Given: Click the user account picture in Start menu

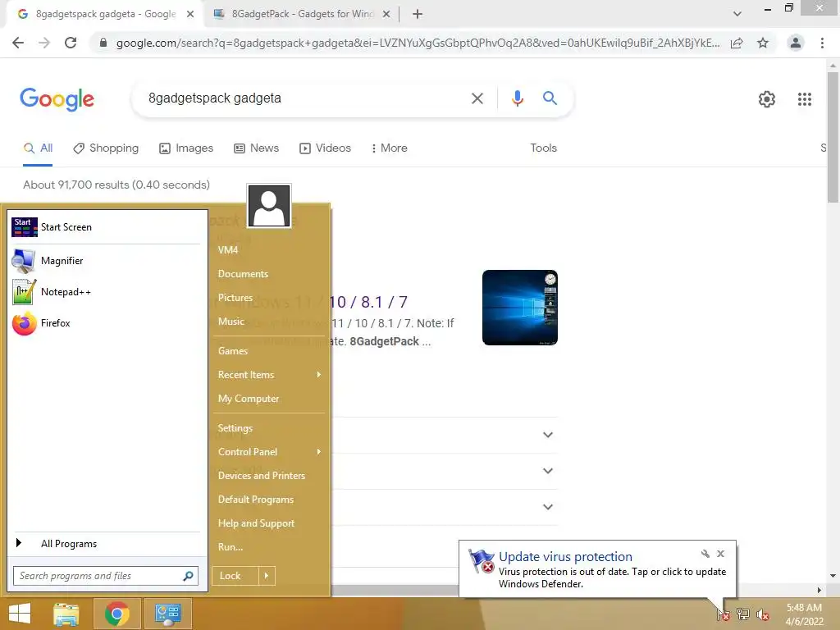Looking at the screenshot, I should (x=269, y=206).
